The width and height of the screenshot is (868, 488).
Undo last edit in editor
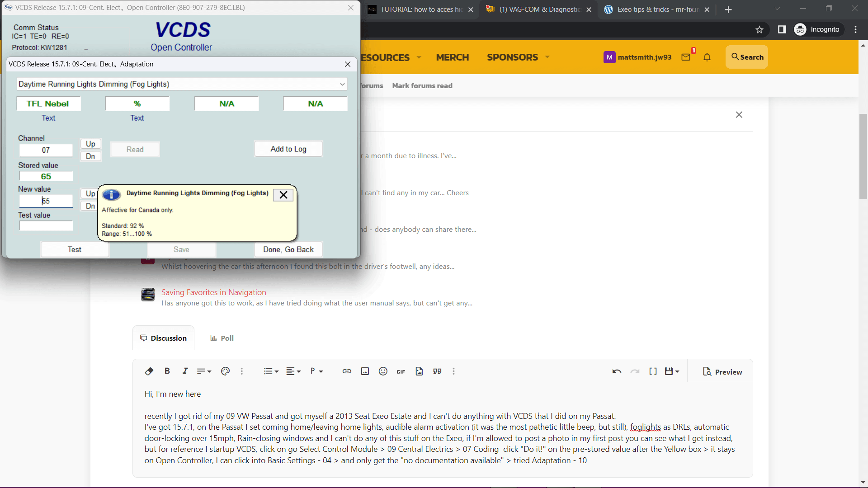(617, 371)
